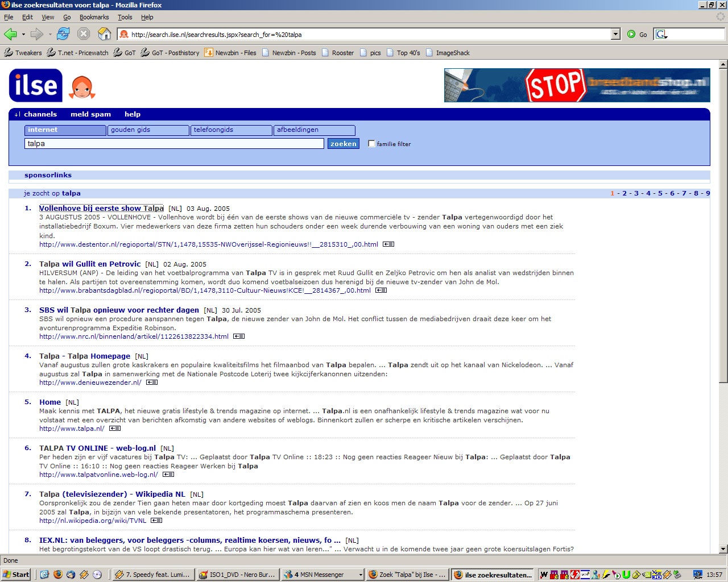Click the grey Forward arrow
728x582 pixels.
click(x=37, y=34)
